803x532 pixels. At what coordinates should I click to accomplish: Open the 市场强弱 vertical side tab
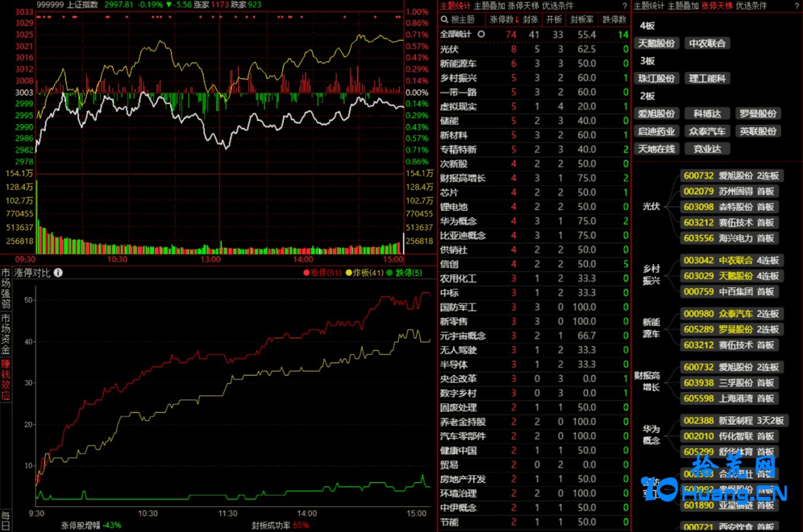pos(6,288)
